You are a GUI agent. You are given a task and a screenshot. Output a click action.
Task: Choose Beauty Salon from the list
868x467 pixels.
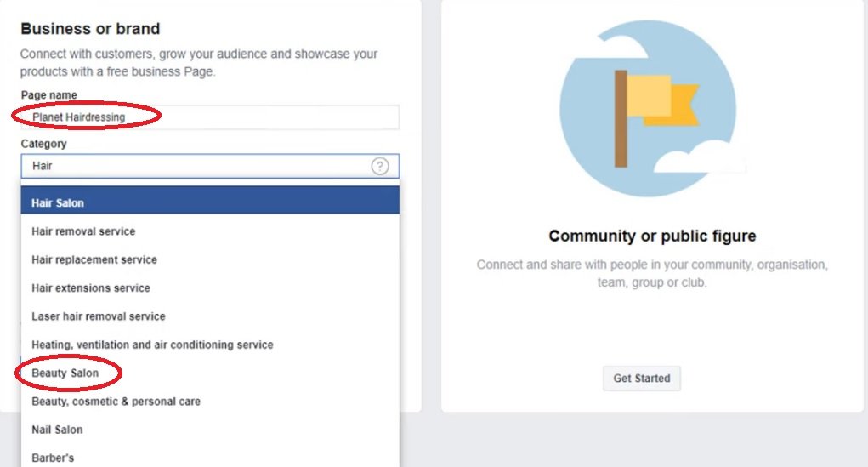210,373
